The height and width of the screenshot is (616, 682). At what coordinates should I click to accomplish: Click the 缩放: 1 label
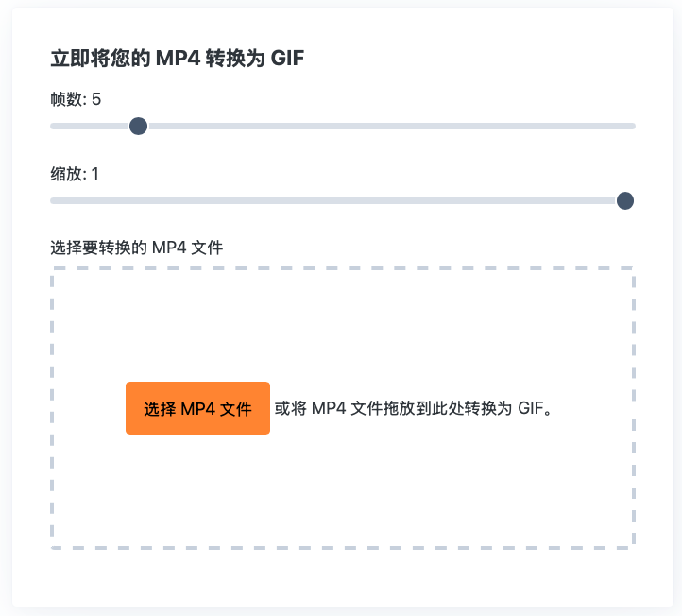[x=75, y=174]
